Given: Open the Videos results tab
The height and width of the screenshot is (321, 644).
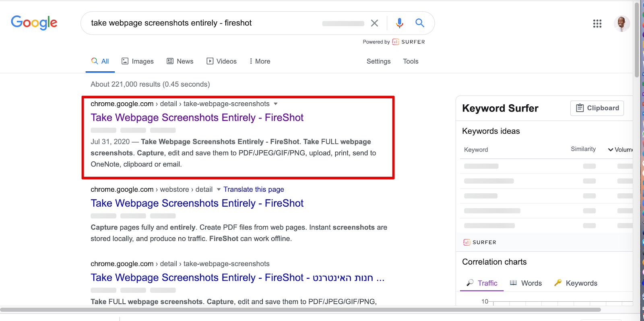Looking at the screenshot, I should pyautogui.click(x=222, y=61).
